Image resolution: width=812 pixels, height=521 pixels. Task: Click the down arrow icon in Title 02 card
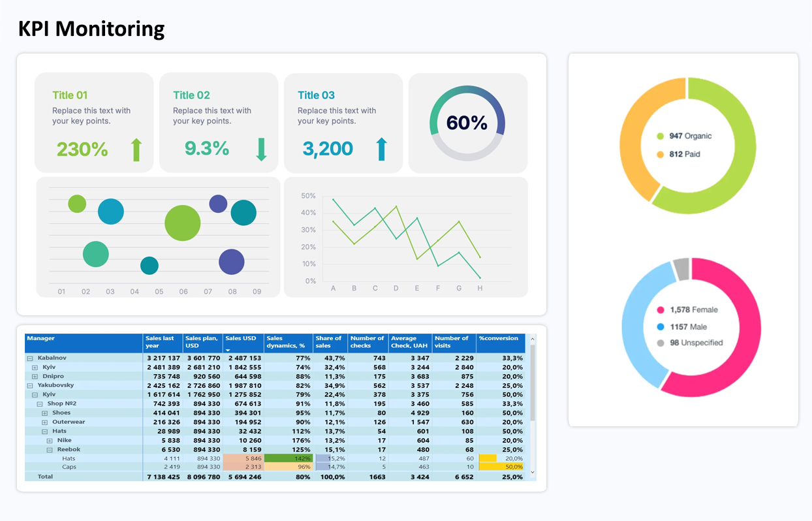[261, 150]
